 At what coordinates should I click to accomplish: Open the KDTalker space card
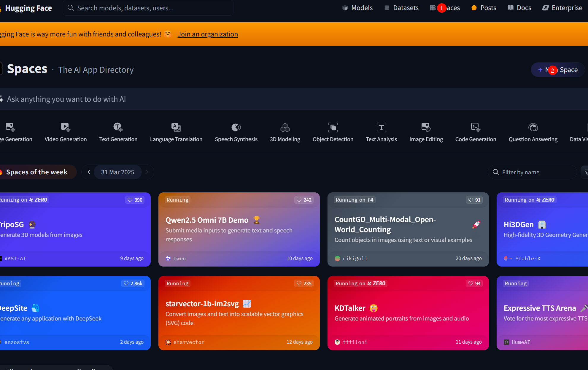tap(408, 313)
